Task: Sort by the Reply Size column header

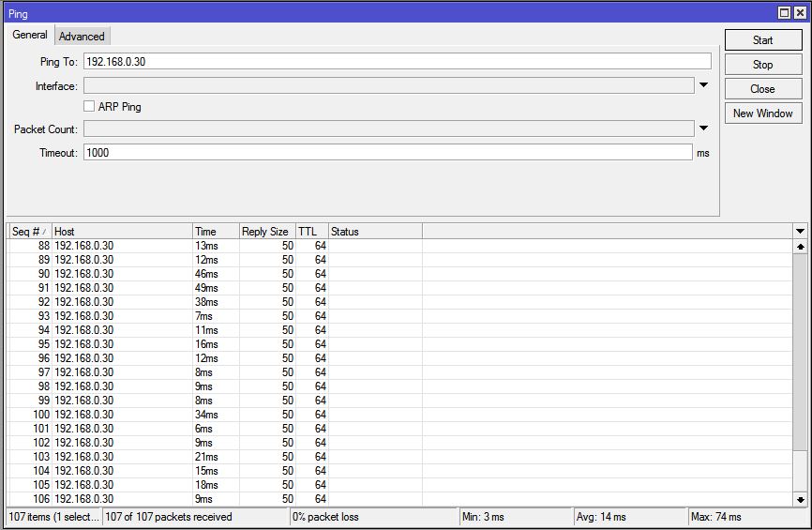Action: tap(267, 231)
